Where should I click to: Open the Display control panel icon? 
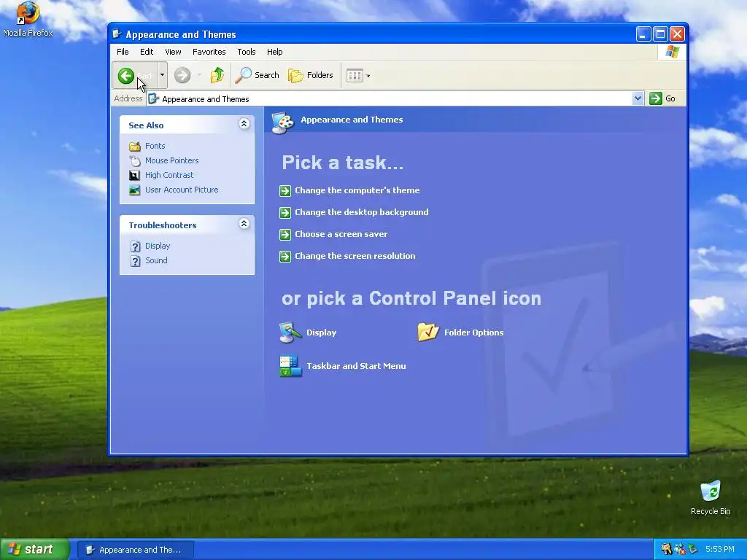click(290, 332)
